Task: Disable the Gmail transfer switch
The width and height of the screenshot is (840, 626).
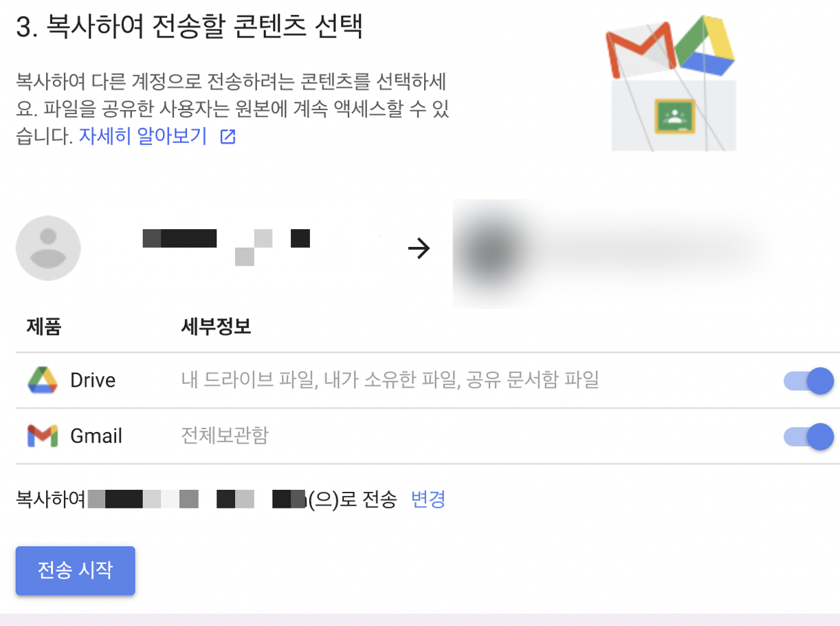Action: pyautogui.click(x=808, y=436)
